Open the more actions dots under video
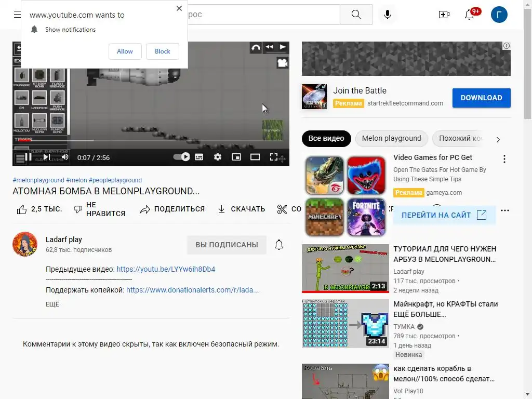 pyautogui.click(x=505, y=210)
